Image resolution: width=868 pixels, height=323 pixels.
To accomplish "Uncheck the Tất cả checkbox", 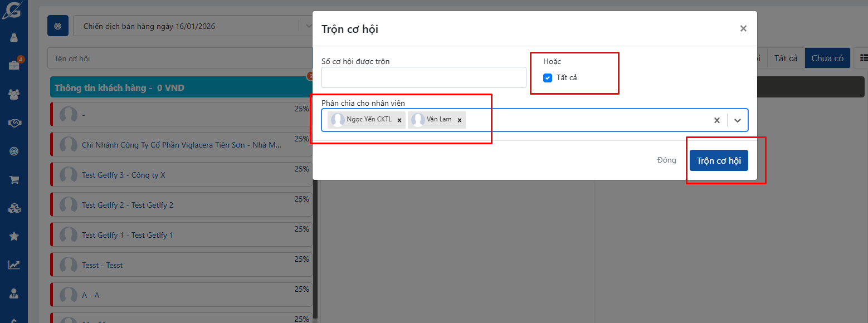I will tap(548, 78).
